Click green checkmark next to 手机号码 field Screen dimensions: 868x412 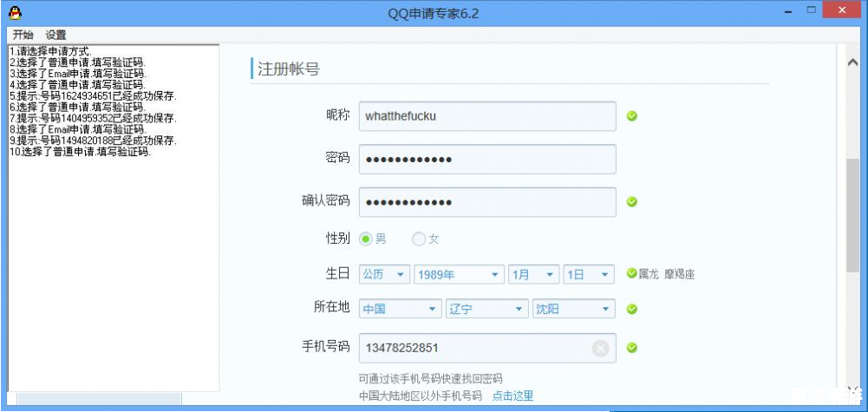[x=631, y=348]
